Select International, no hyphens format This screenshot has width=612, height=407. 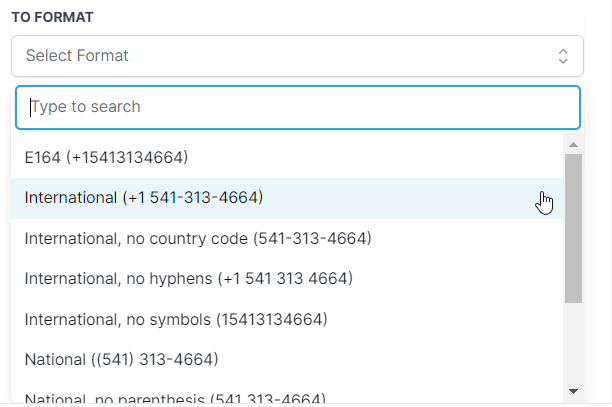point(188,277)
